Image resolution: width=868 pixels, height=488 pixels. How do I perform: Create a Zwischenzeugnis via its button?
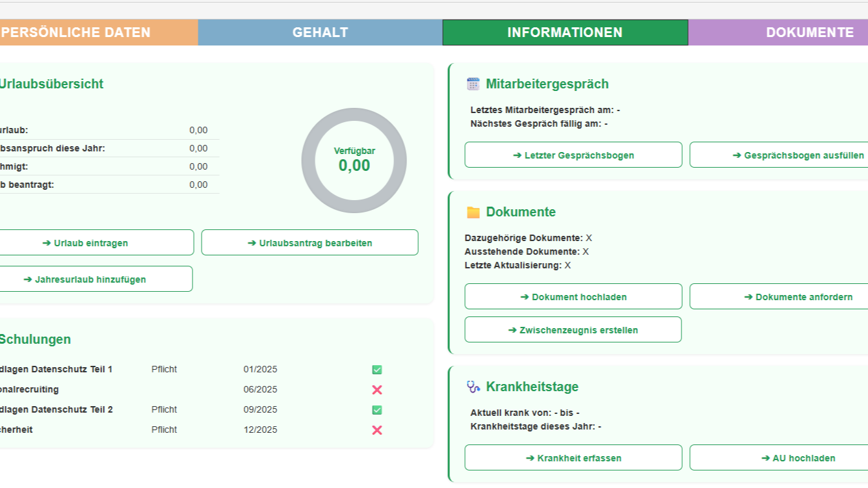573,330
